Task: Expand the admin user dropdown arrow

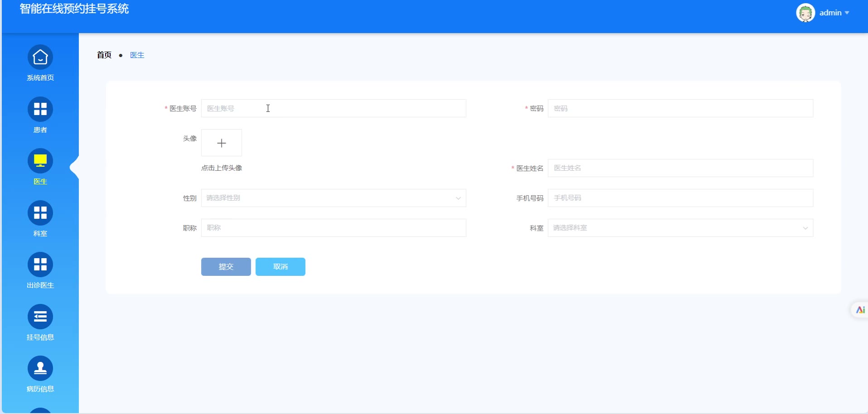Action: pos(847,13)
